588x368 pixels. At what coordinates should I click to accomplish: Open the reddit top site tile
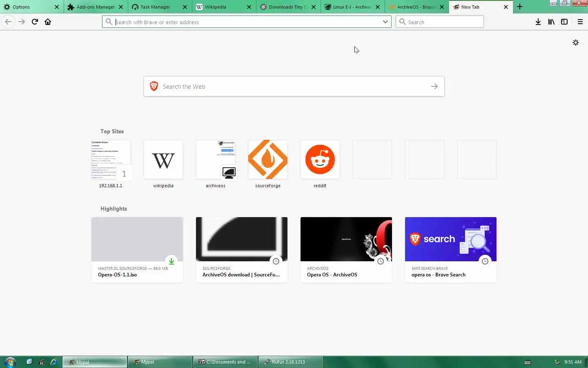320,159
